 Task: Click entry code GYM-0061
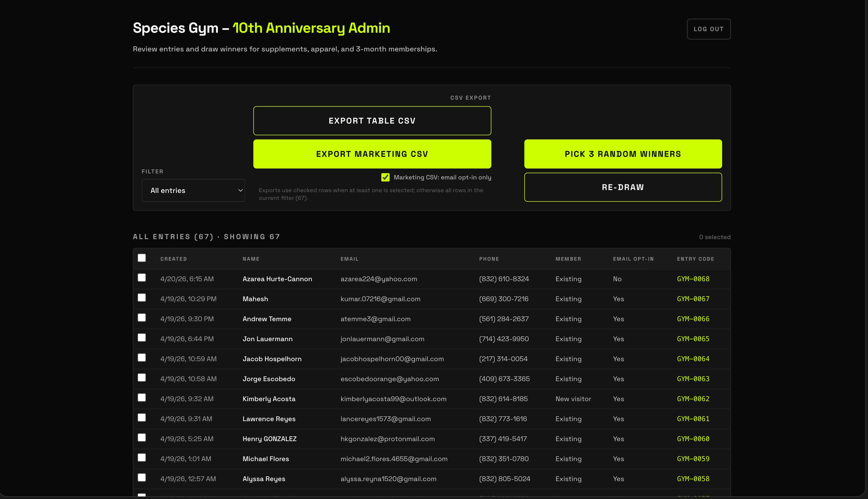click(693, 419)
